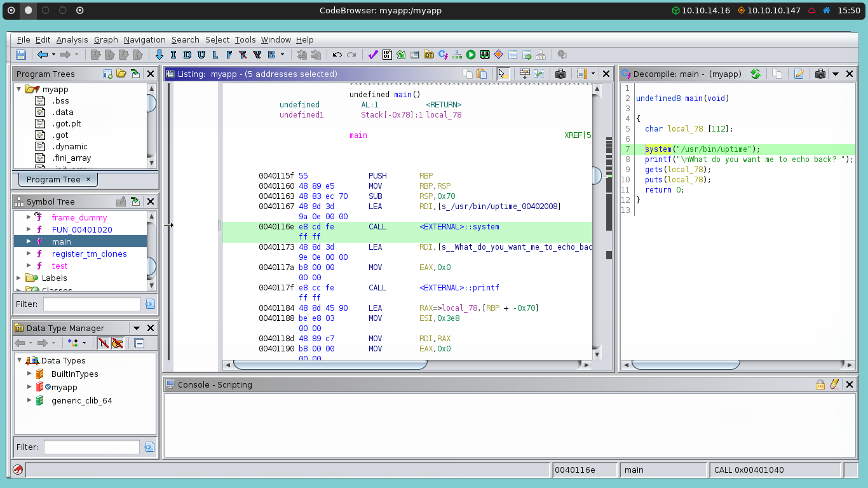This screenshot has width=868, height=488.
Task: Click the purple checkmark toolbar icon
Action: click(373, 55)
